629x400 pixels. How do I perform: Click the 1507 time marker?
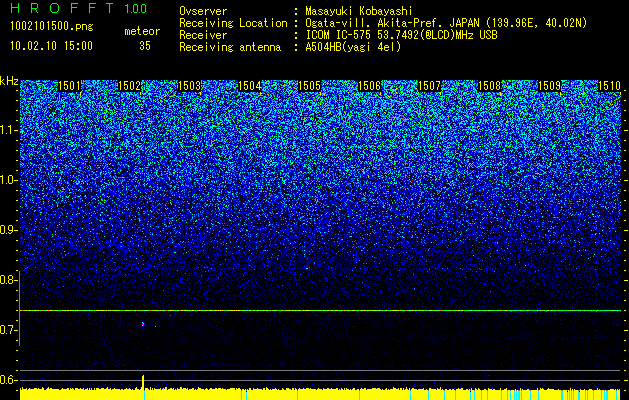tap(430, 86)
